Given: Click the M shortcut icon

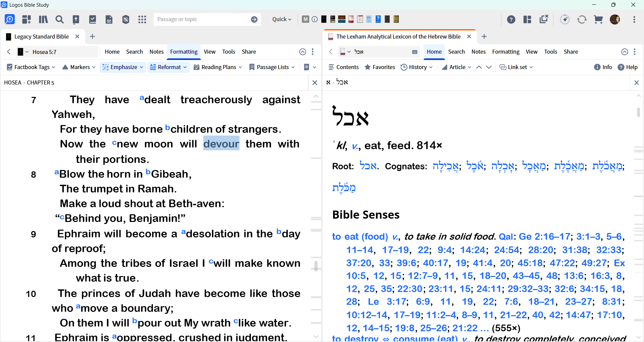Looking at the screenshot, I should coord(305,19).
